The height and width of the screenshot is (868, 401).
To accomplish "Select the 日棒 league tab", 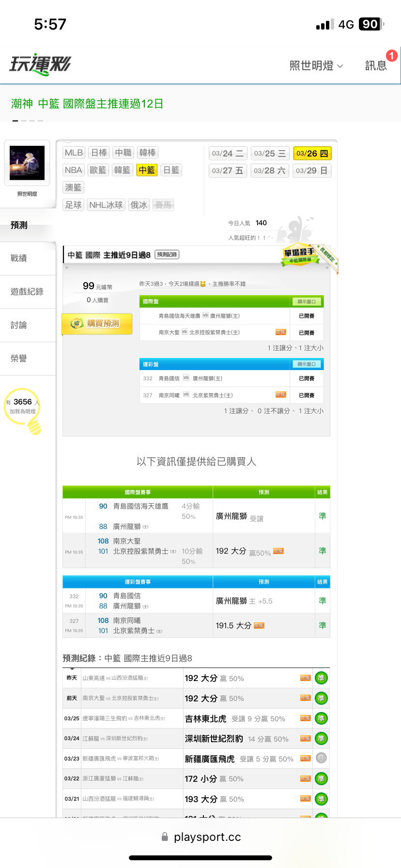I will click(99, 153).
